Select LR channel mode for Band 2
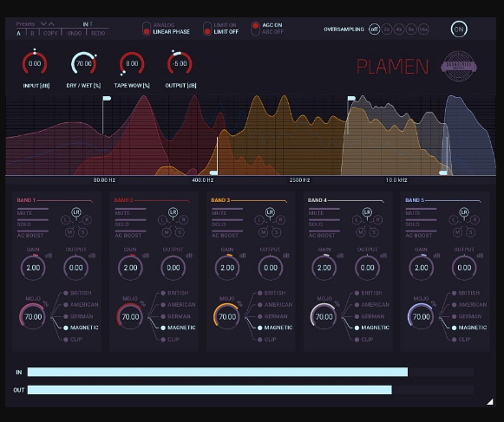This screenshot has height=422, width=504. click(x=173, y=212)
